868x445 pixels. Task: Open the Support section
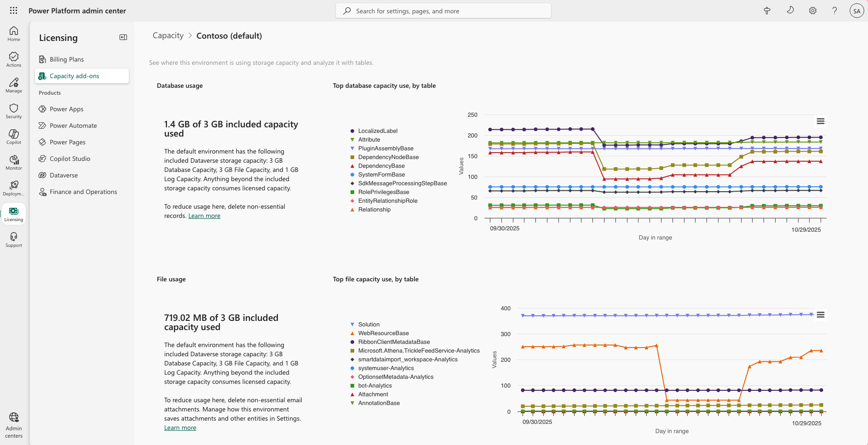pyautogui.click(x=13, y=239)
